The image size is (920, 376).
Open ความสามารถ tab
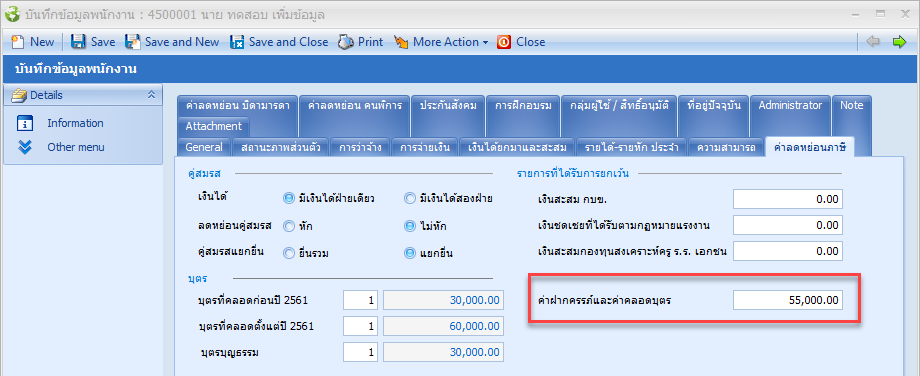point(726,147)
